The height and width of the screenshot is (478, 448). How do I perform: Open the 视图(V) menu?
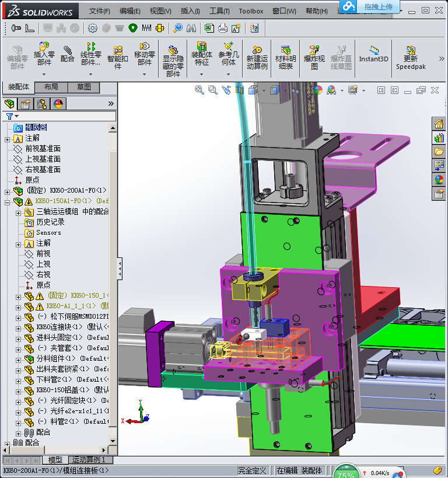pyautogui.click(x=160, y=11)
